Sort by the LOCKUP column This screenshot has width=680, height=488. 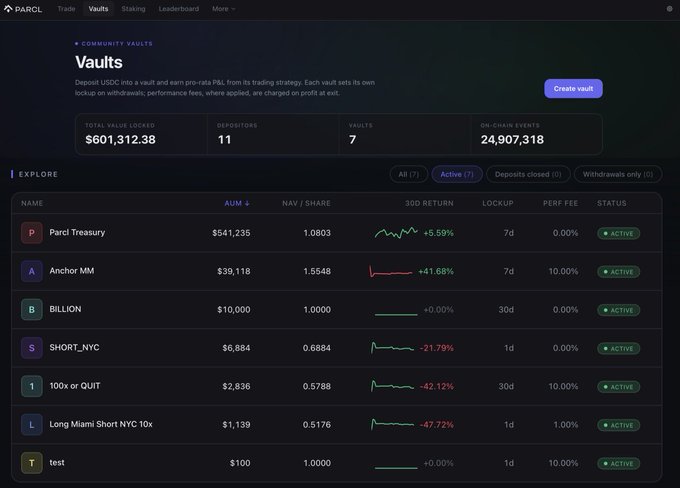(x=498, y=203)
